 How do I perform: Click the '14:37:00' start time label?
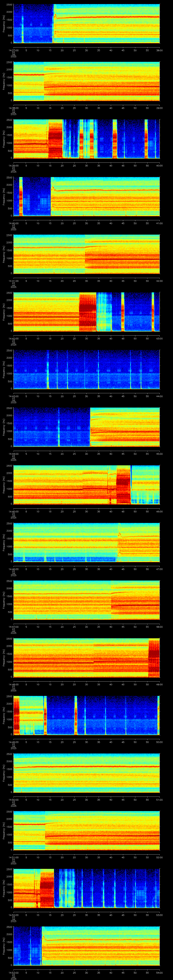pyautogui.click(x=14, y=50)
